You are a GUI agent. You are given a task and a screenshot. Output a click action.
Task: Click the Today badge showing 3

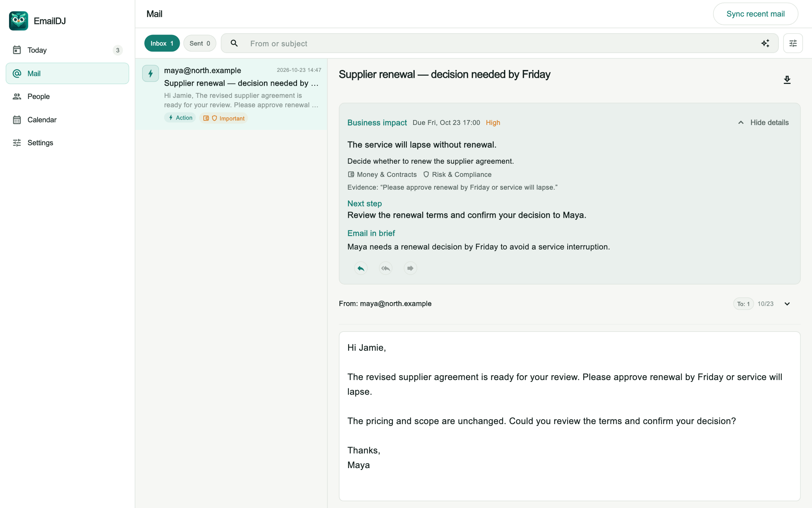(x=118, y=50)
